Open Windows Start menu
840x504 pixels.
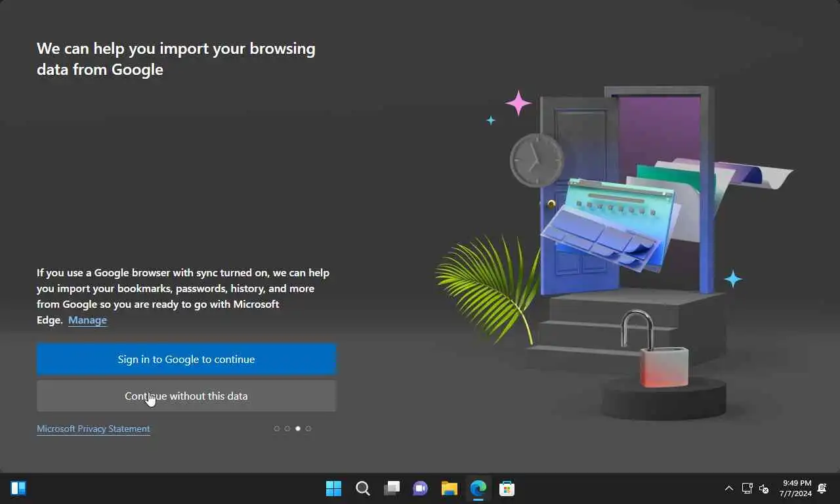pos(334,488)
